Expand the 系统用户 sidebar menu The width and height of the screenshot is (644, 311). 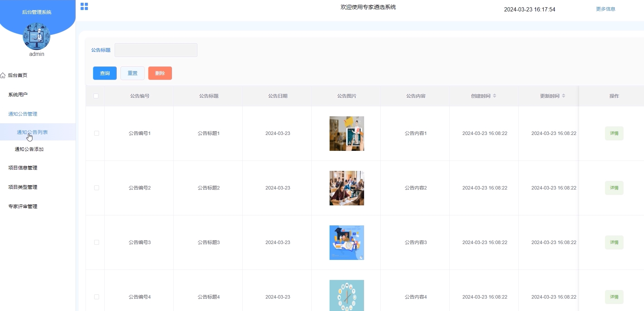(x=18, y=95)
